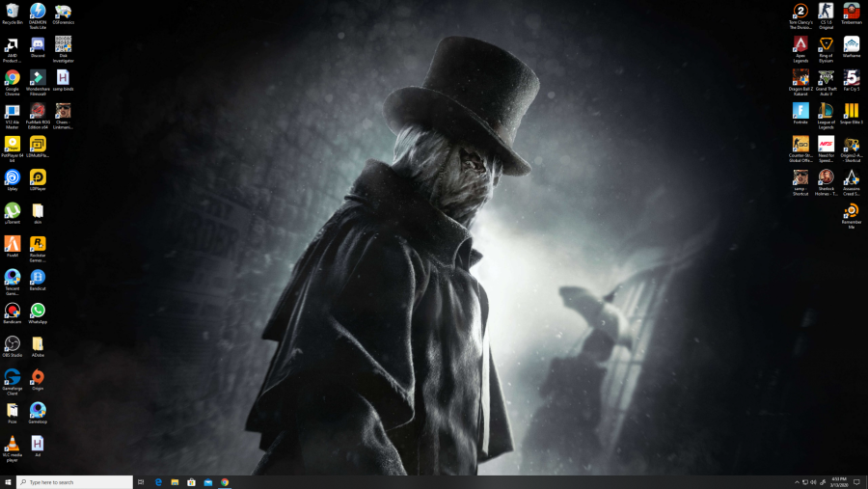The image size is (868, 489).
Task: Select the Fortnite desktop shortcut
Action: 800,111
